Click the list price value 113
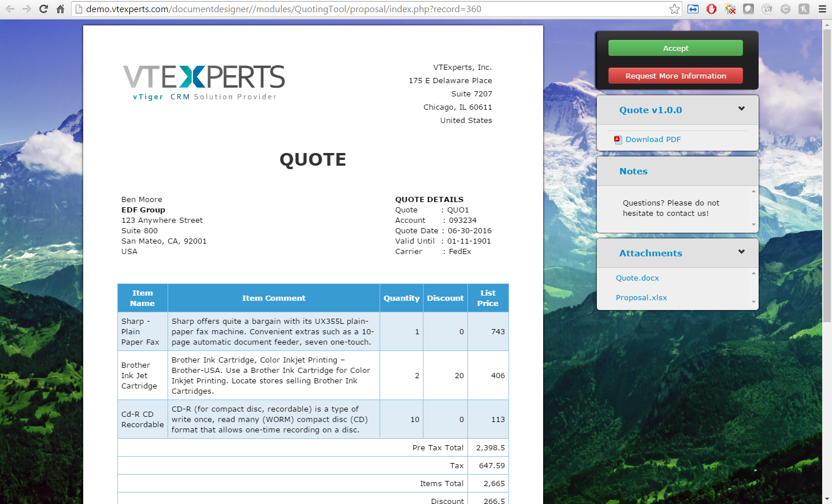The image size is (832, 504). tap(498, 419)
